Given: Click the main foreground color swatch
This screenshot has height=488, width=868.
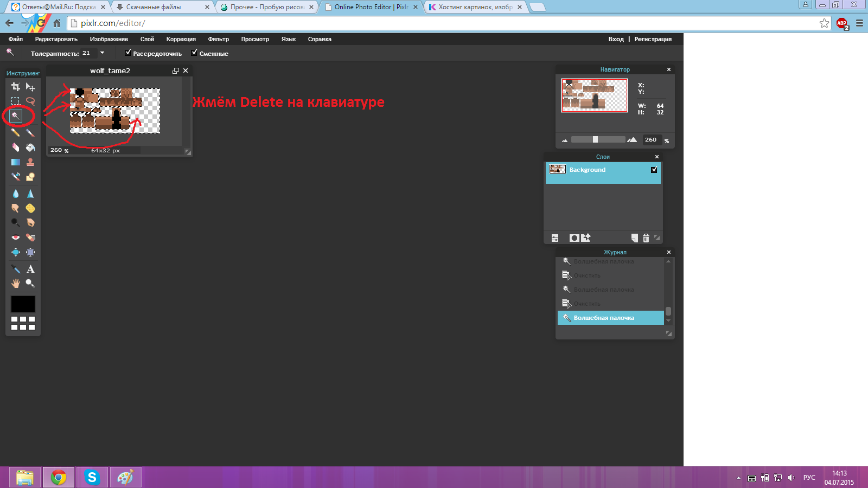Looking at the screenshot, I should 23,304.
